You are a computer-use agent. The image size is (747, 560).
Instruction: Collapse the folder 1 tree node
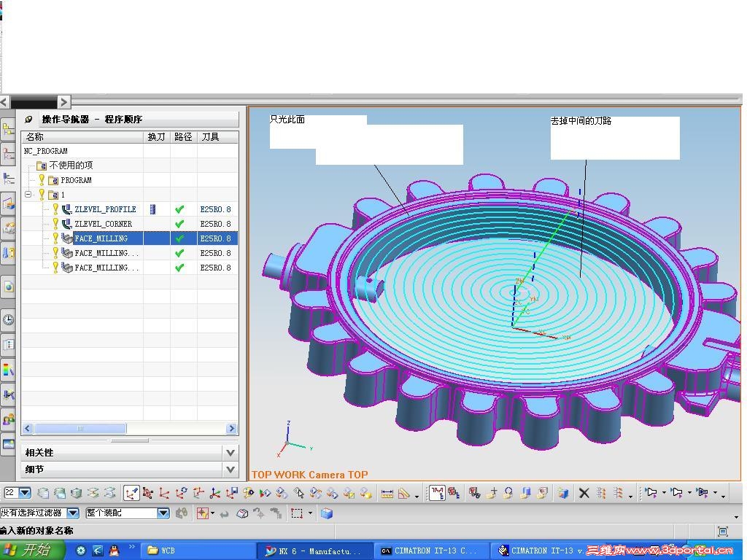click(28, 194)
